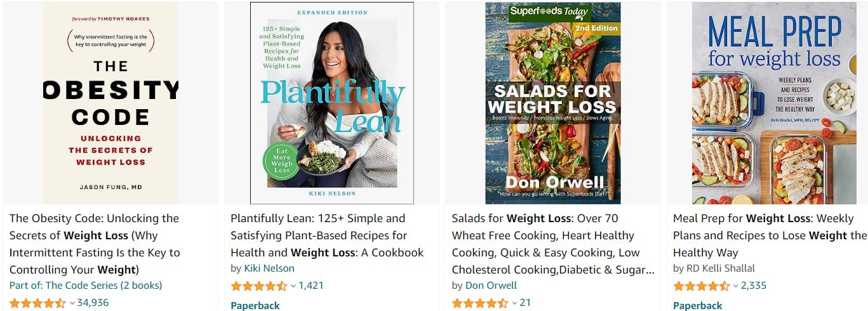Click Salads for Weight Loss title link
868x311 pixels.
click(553, 244)
